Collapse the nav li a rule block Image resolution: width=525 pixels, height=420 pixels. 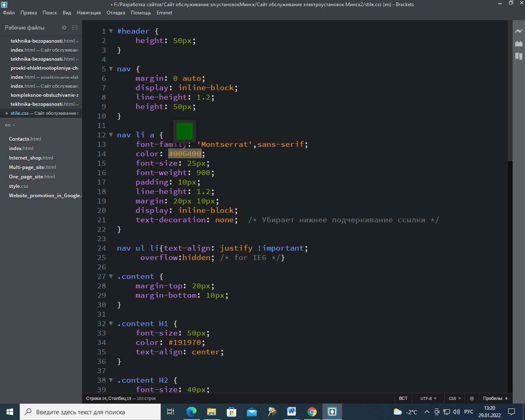coord(111,135)
